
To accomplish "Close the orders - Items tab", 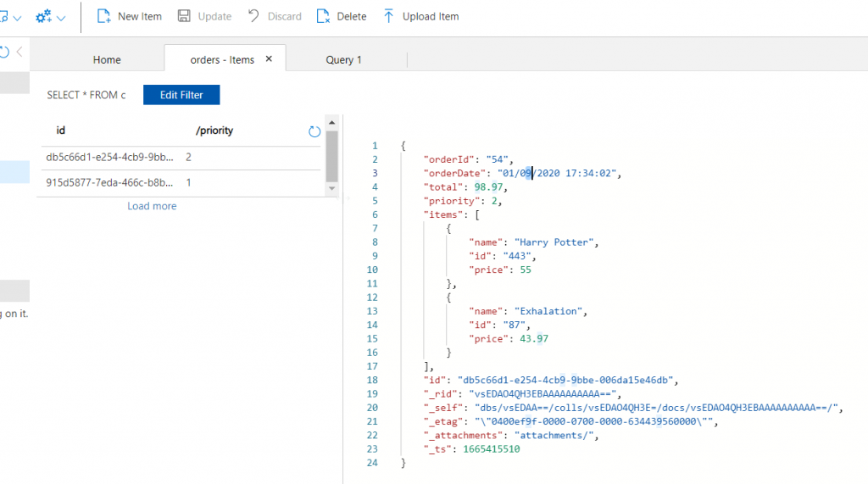I will [269, 58].
